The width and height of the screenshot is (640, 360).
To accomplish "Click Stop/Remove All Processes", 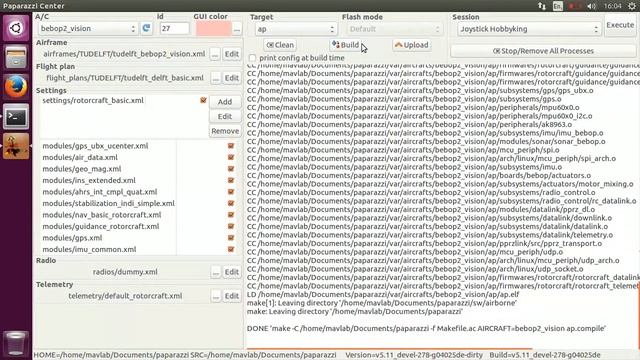I will (543, 51).
